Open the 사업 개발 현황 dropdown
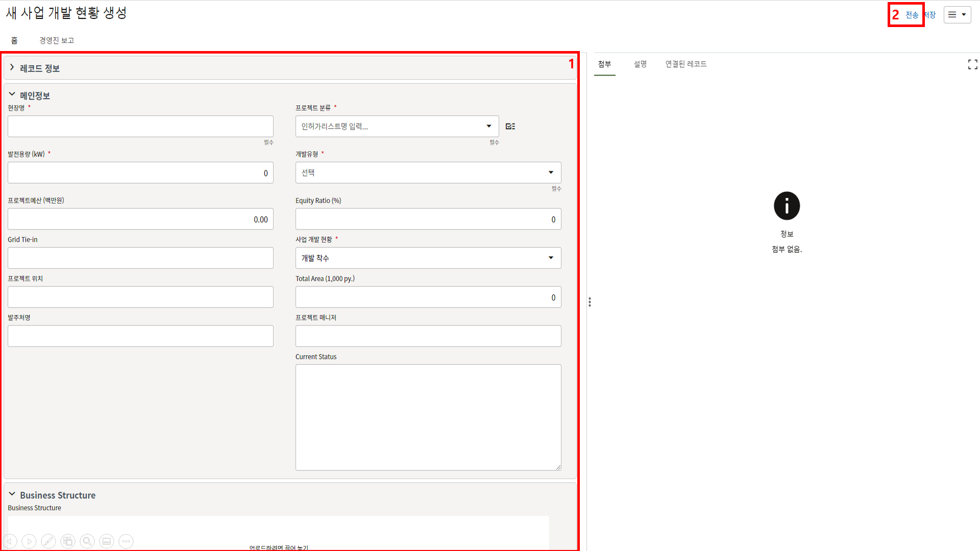980x551 pixels. pos(428,258)
